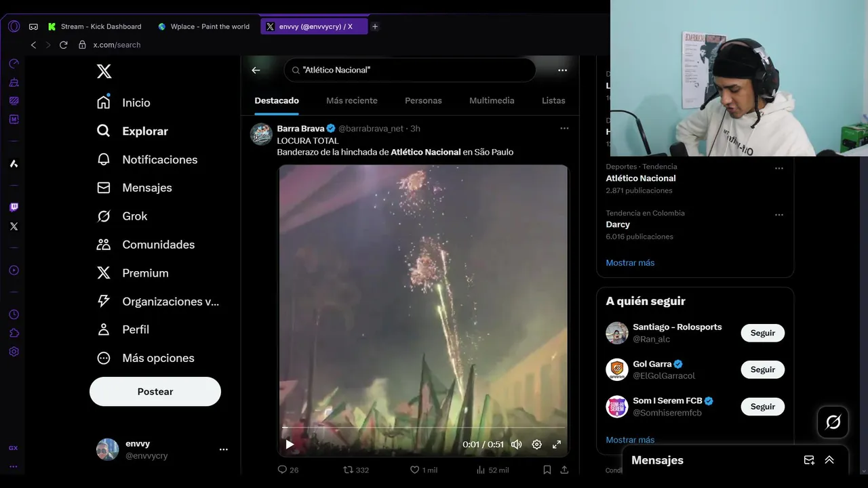Seek on the video progress bar
Image resolution: width=868 pixels, height=488 pixels.
(x=424, y=428)
